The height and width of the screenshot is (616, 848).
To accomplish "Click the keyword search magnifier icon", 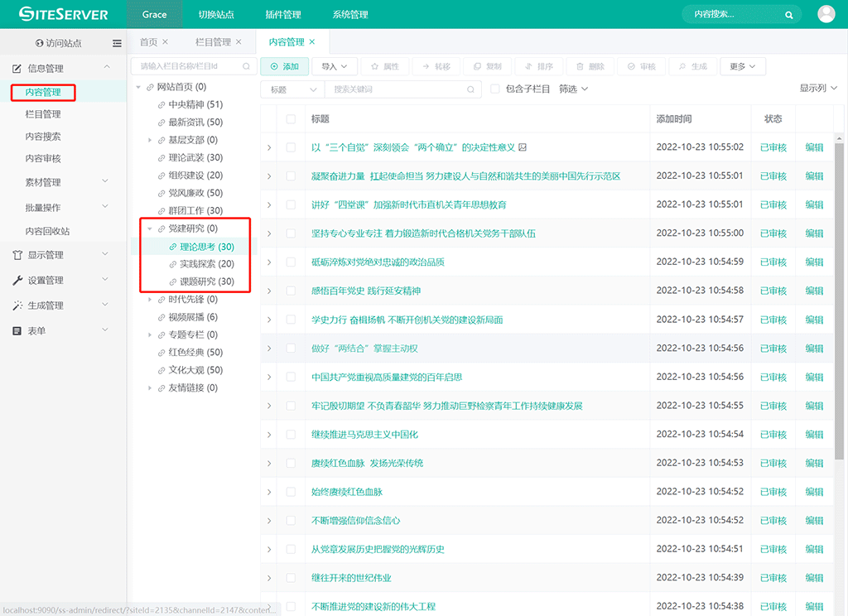I will click(x=471, y=89).
